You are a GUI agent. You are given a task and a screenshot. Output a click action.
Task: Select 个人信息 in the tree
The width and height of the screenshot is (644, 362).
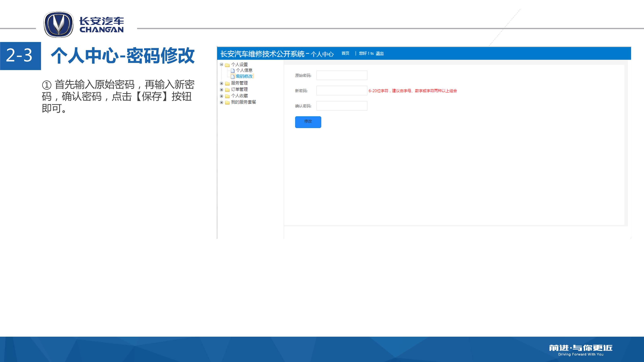(x=244, y=70)
